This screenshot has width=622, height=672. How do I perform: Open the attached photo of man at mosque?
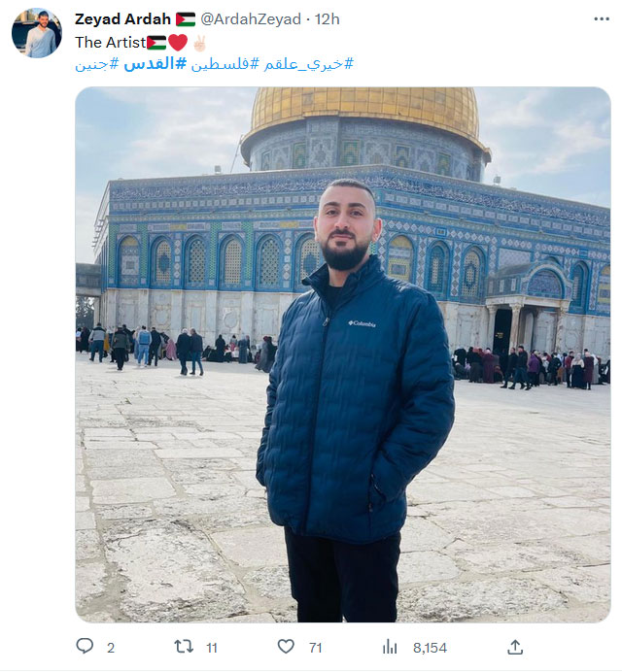click(x=343, y=354)
